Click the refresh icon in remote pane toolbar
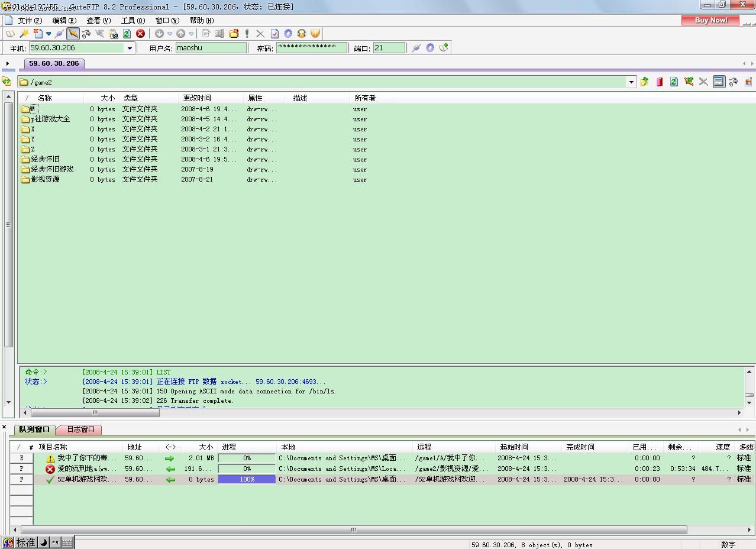Screen dimensions: 756x549 [x=674, y=82]
